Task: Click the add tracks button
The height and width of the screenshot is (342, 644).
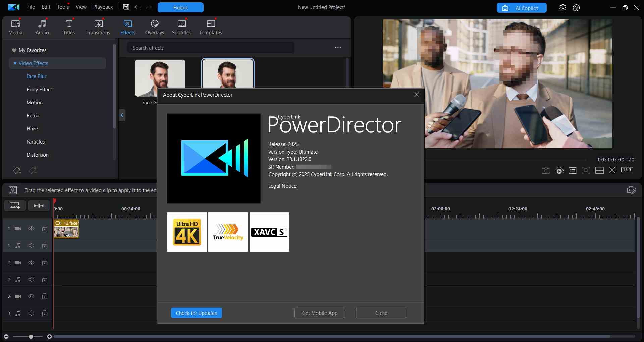Action: point(15,205)
